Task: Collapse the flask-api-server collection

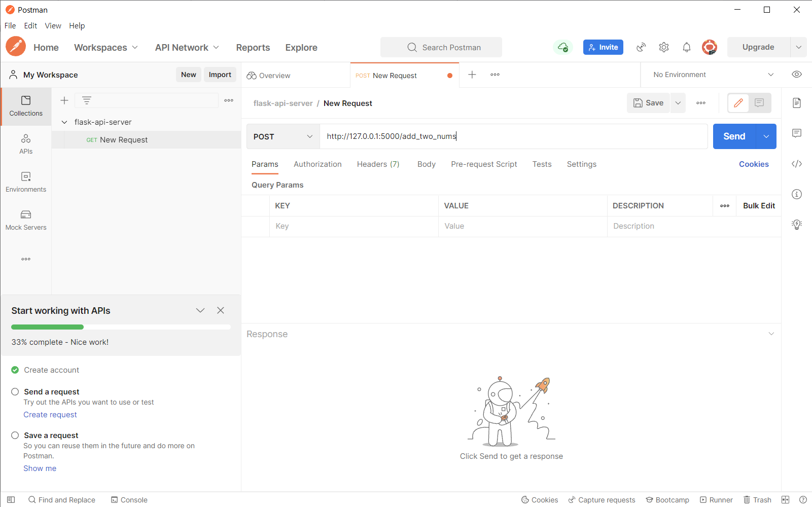Action: (64, 122)
